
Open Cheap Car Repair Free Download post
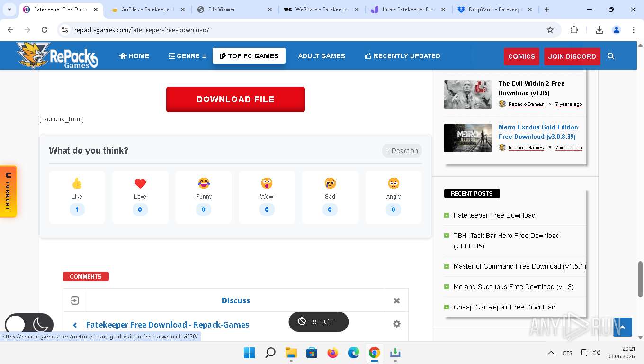point(504,307)
